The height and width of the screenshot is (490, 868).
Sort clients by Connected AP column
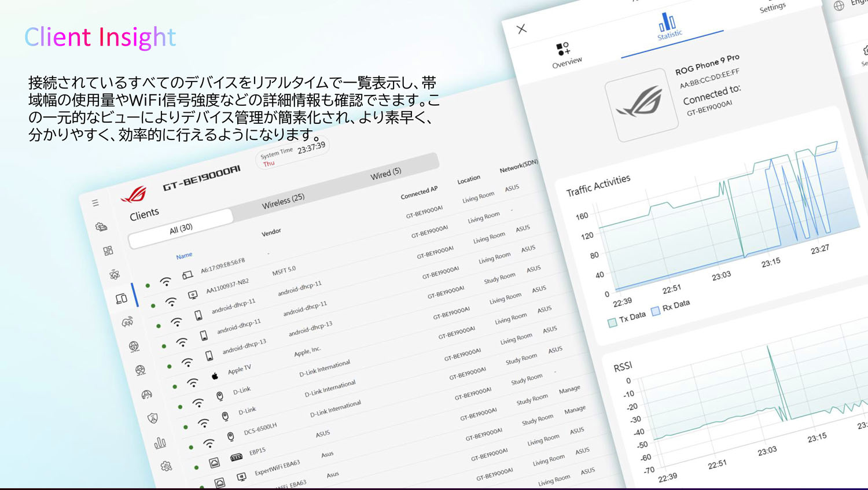[419, 193]
